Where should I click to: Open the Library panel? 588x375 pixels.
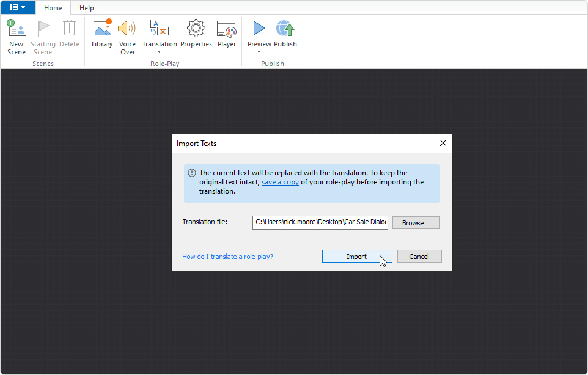click(102, 29)
